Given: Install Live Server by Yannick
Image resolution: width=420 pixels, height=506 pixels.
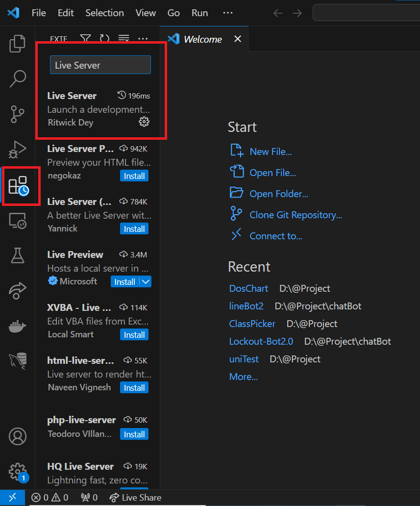Looking at the screenshot, I should [x=134, y=229].
